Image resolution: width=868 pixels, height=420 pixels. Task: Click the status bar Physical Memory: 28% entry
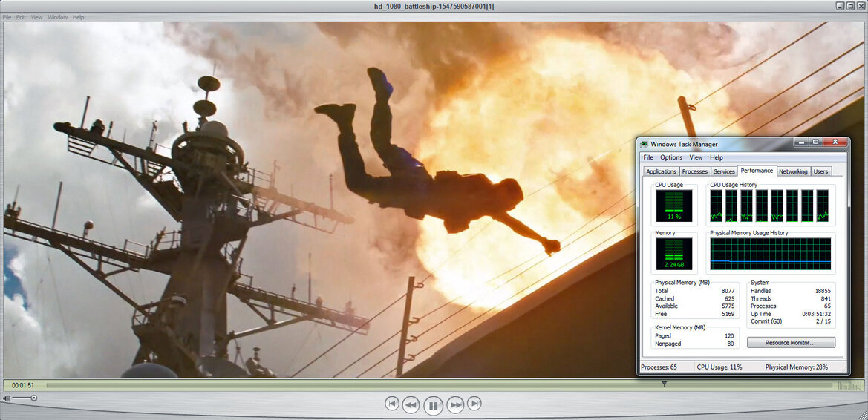click(x=797, y=367)
